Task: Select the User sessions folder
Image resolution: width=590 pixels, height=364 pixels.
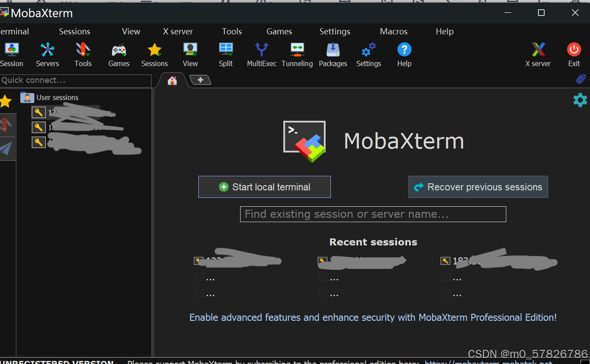Action: click(x=50, y=97)
